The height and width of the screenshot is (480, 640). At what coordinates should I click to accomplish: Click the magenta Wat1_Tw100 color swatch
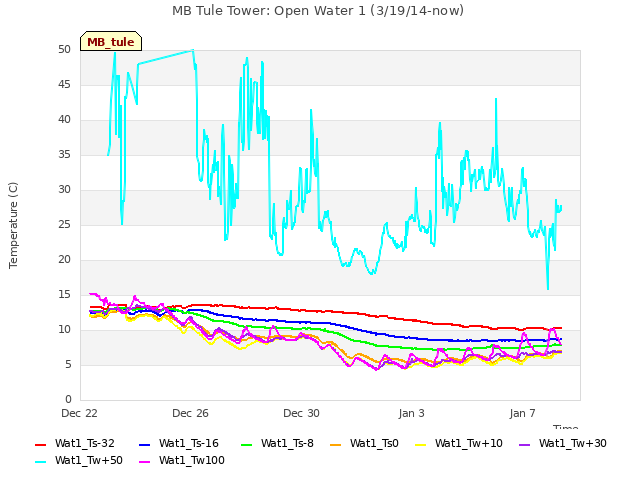[144, 462]
